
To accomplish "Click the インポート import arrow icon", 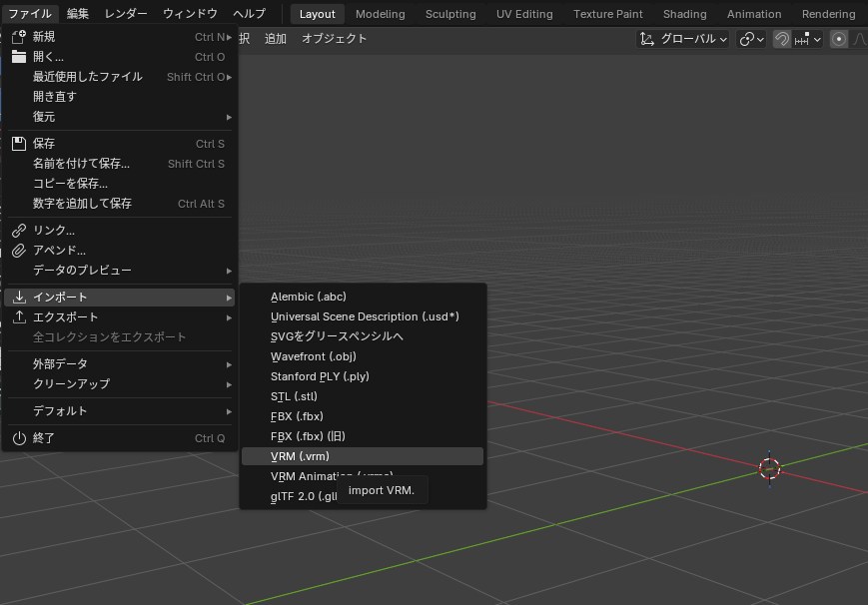I will (x=18, y=297).
